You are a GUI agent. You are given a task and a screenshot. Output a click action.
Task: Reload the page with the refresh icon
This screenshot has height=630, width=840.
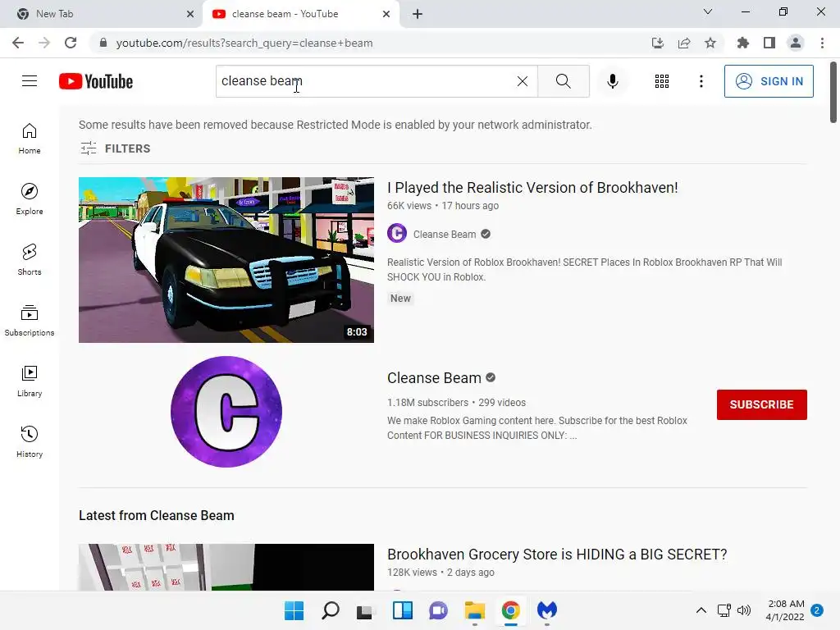click(71, 43)
